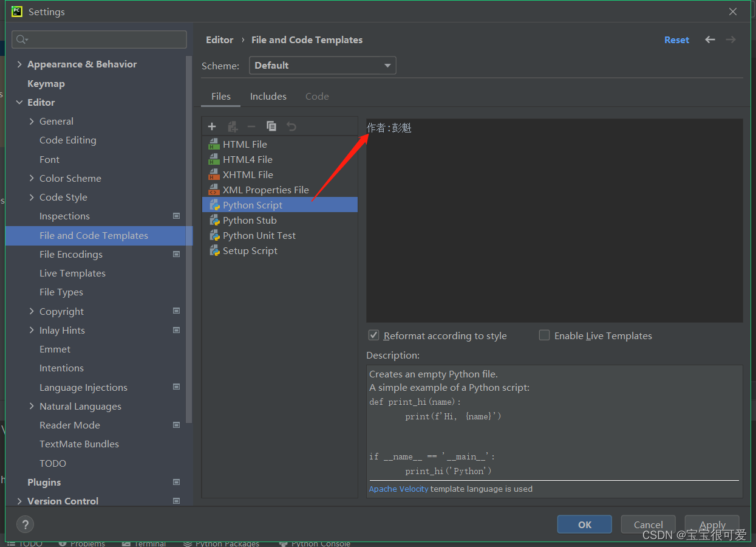Copy the Python Script template via the copy icon
The width and height of the screenshot is (756, 547).
click(x=271, y=126)
